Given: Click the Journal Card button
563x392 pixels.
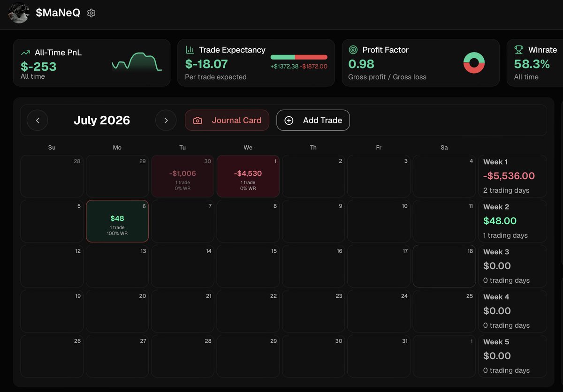Looking at the screenshot, I should 227,121.
